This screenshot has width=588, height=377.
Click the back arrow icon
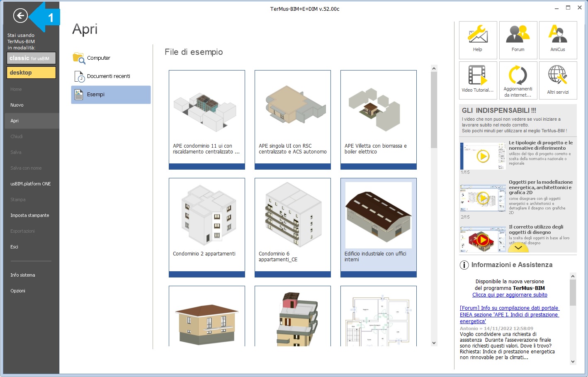[20, 16]
